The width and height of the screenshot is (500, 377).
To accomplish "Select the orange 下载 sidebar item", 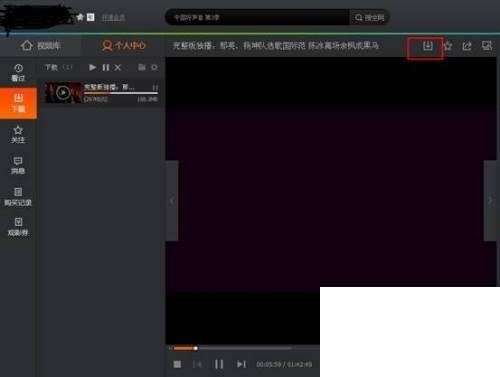I will point(18,103).
